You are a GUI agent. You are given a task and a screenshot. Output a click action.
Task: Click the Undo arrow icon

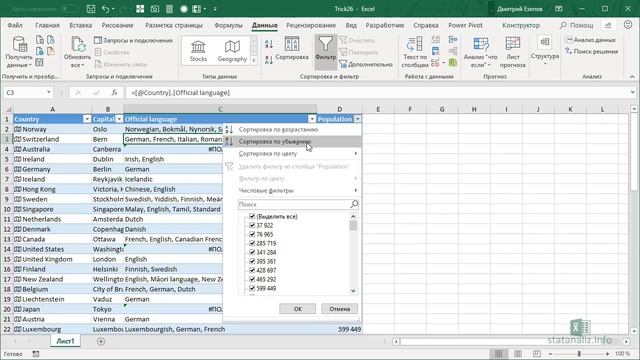pyautogui.click(x=106, y=9)
